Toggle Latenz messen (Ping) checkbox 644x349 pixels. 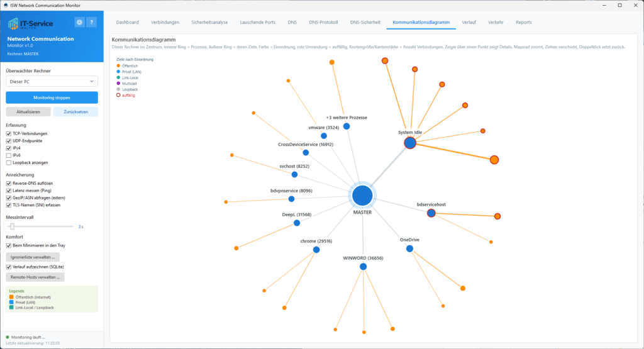[9, 191]
